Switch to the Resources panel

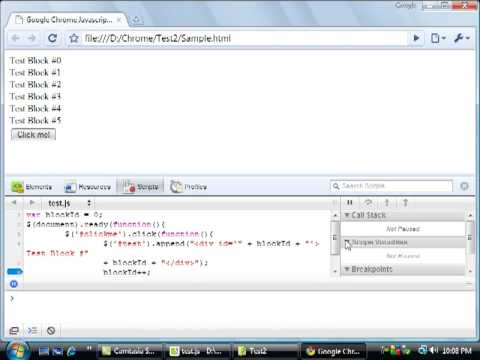click(88, 187)
